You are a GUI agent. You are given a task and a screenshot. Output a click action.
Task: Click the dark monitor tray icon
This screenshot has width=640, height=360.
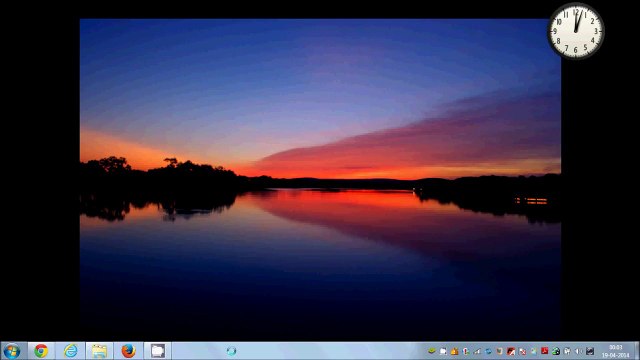tap(590, 351)
